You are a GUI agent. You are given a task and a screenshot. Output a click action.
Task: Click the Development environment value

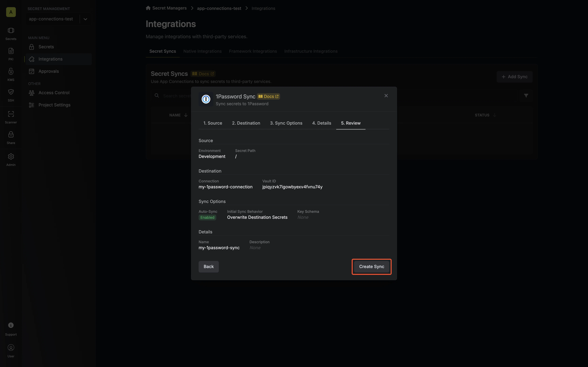tap(212, 157)
